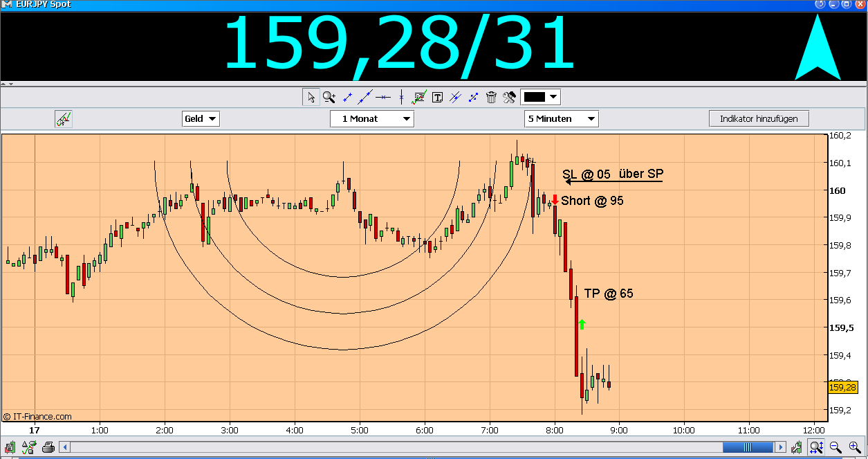
Task: Select the text annotation tool
Action: [437, 98]
